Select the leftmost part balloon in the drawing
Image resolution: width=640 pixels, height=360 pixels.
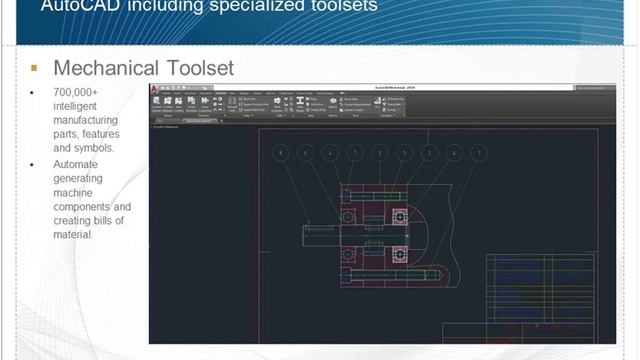tap(280, 153)
